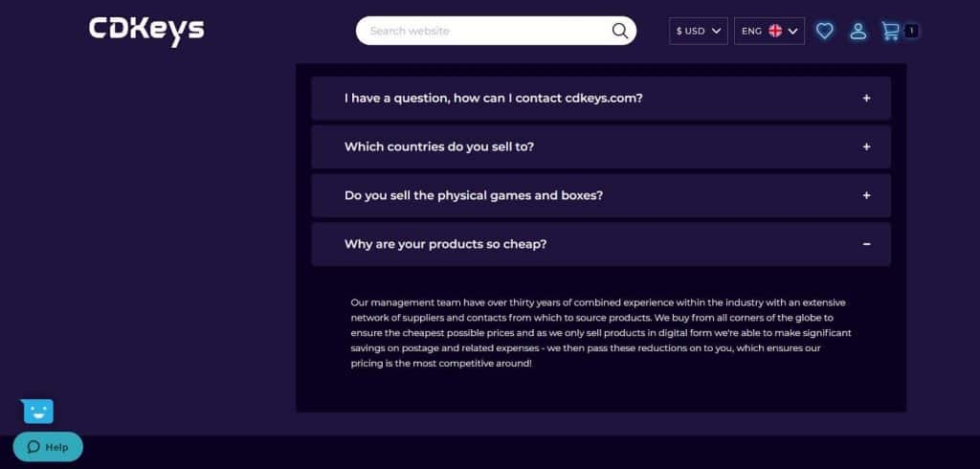Open the USD currency dropdown
Viewport: 980px width, 469px height.
coord(699,31)
